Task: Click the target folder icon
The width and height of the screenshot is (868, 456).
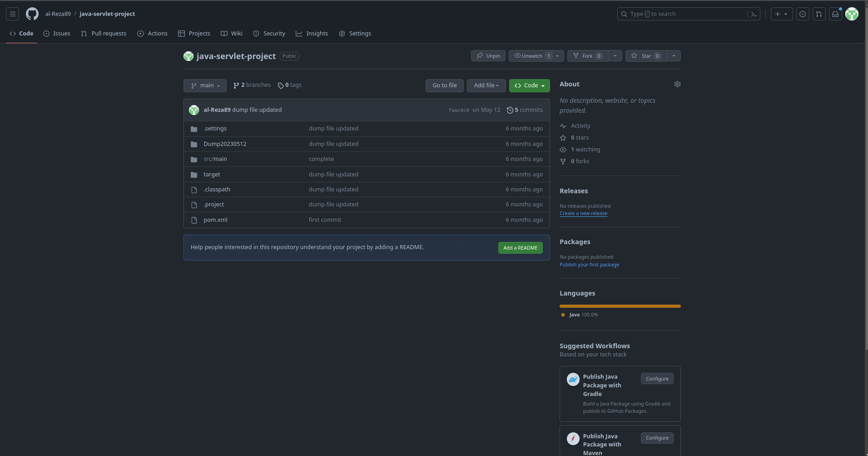Action: tap(194, 175)
